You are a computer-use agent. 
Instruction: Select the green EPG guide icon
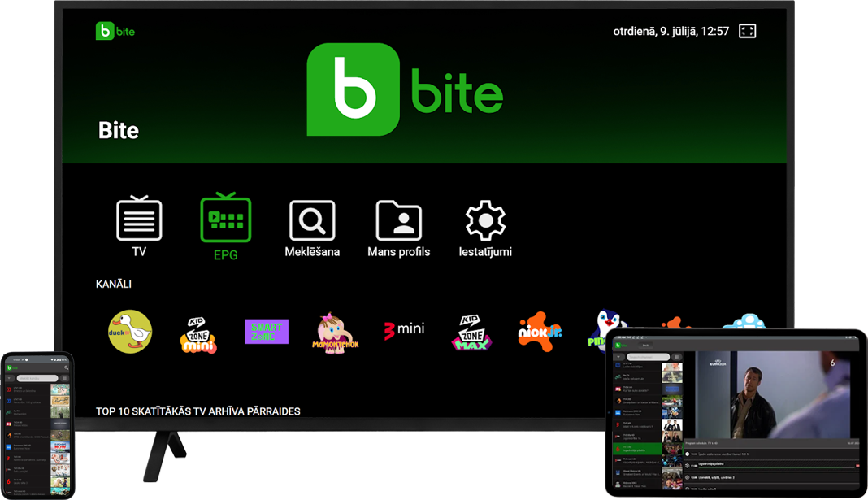point(225,220)
